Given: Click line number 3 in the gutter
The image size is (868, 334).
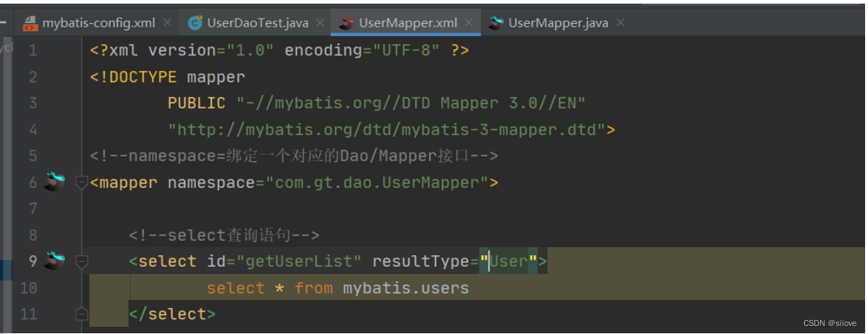Looking at the screenshot, I should point(33,103).
